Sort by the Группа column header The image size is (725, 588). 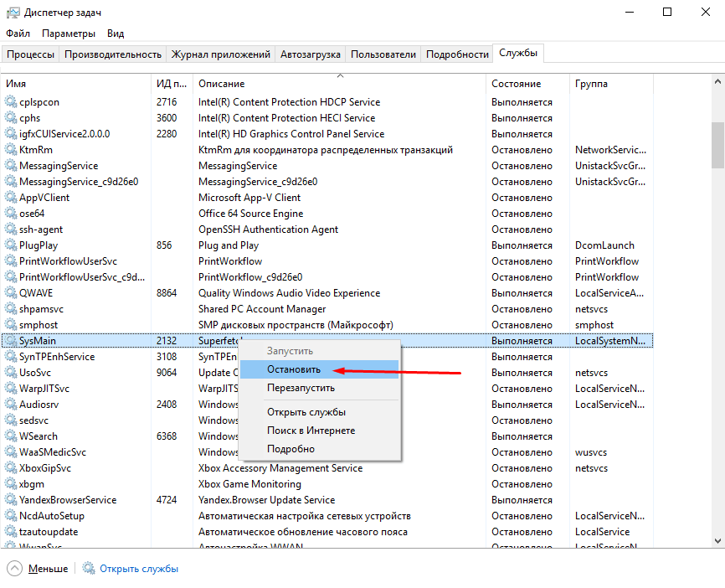[x=611, y=83]
